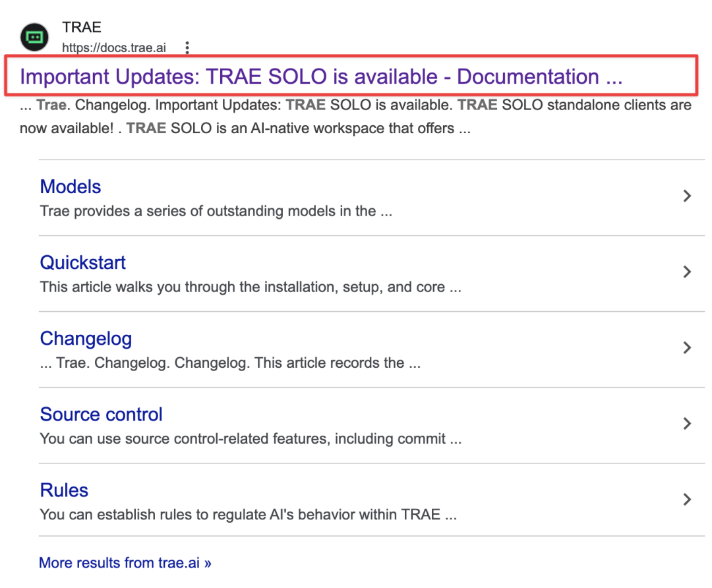Click the text 'You can establish rules to regulate AI's behavior'
Image resolution: width=712 pixels, height=588 pixels.
pos(249,514)
